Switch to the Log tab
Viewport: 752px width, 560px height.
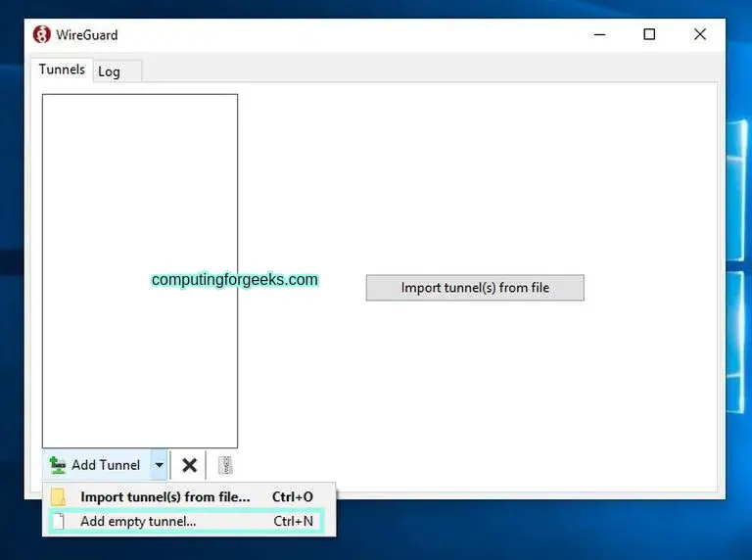(x=117, y=71)
